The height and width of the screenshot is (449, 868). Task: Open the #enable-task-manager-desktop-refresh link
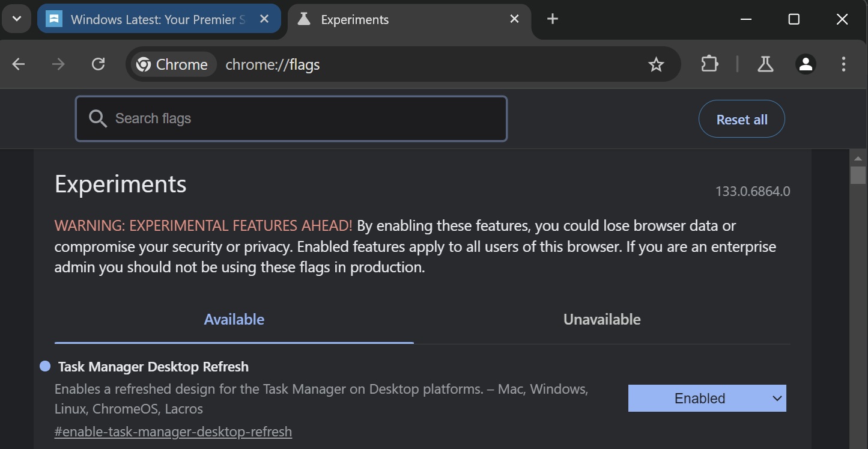pos(173,432)
